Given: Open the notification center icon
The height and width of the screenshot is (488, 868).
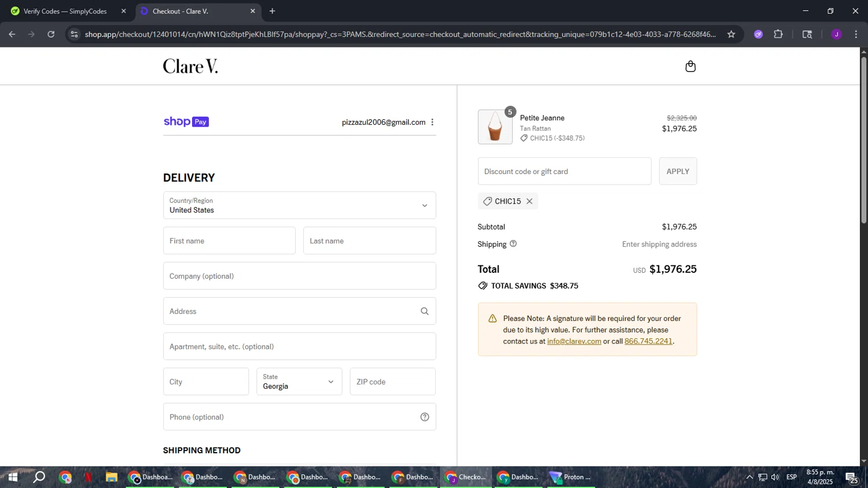Looking at the screenshot, I should pos(852,478).
